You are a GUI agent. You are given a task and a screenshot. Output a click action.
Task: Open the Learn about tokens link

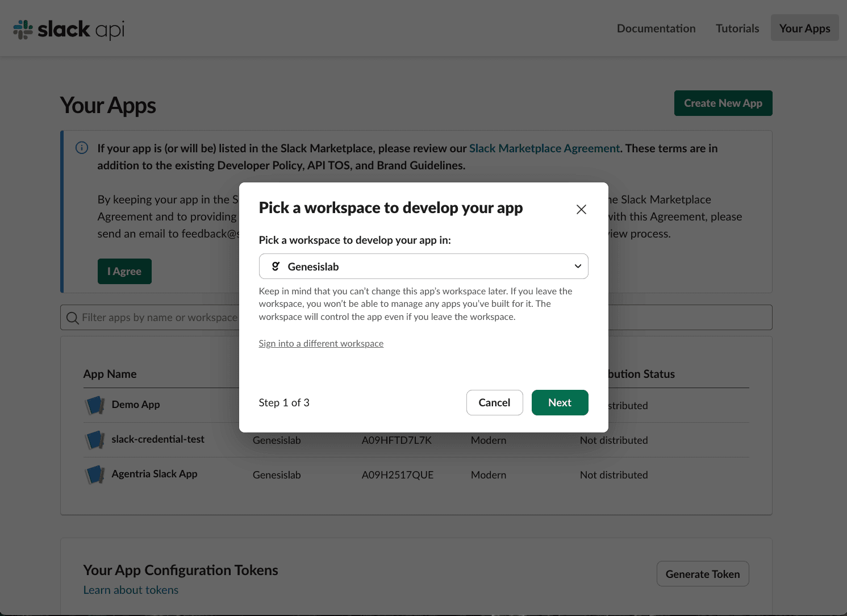[131, 590]
